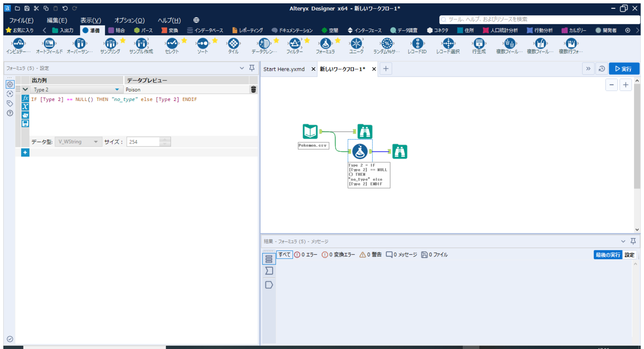The height and width of the screenshot is (349, 644).
Task: Filter results to 警告 warnings
Action: tap(371, 255)
